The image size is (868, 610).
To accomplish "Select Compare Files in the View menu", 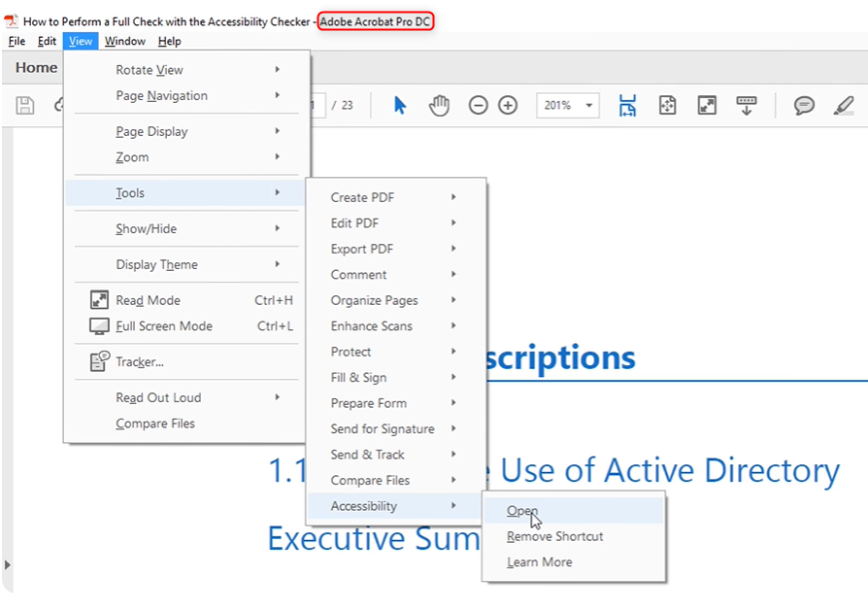I will coord(157,423).
